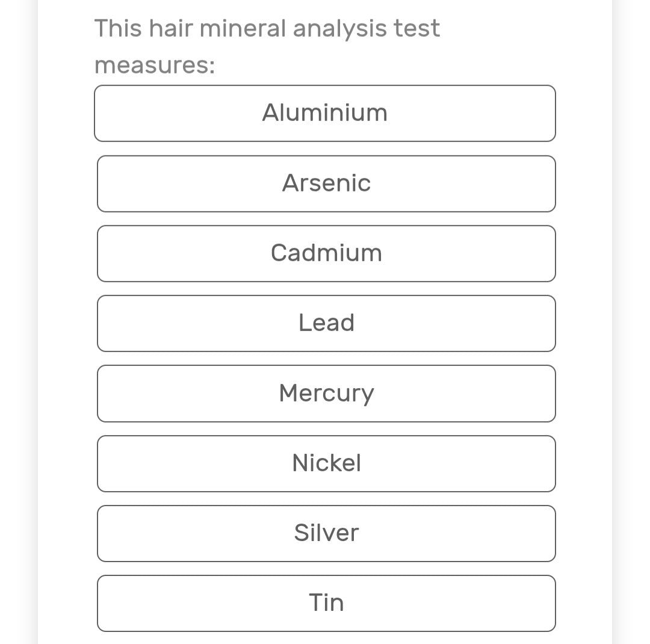Click the text 'This hair mineral analysis test'
The width and height of the screenshot is (650, 644).
(x=267, y=28)
